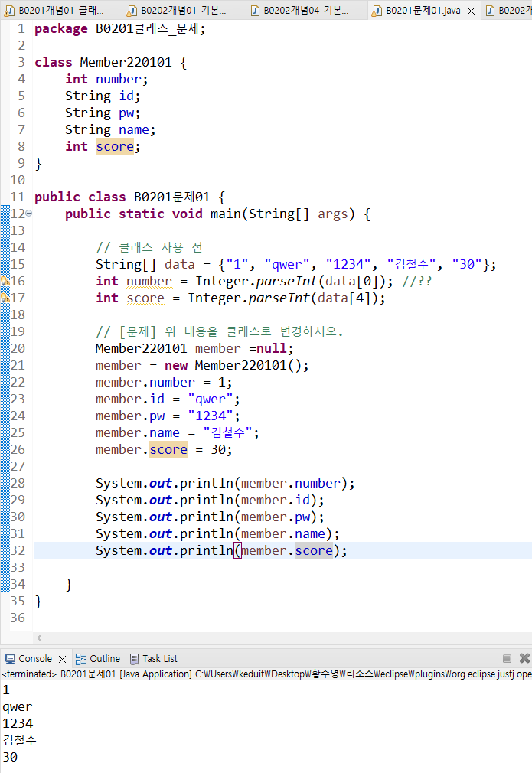This screenshot has height=773, width=532.
Task: Click the comment '// [문제] 위 내용을 클래스로 변경하시오.'
Action: tap(220, 331)
